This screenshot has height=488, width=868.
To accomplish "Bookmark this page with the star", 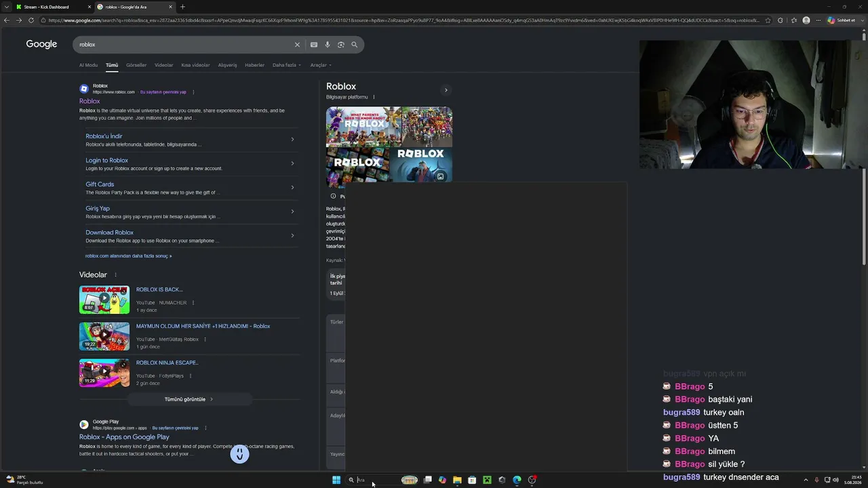I will tap(768, 20).
